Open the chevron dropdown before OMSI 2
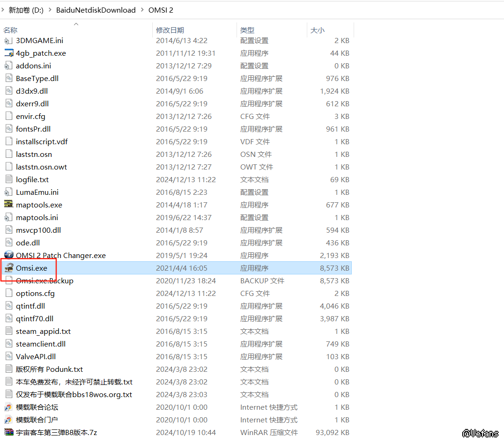Screen dimensions: 504x443 point(142,10)
